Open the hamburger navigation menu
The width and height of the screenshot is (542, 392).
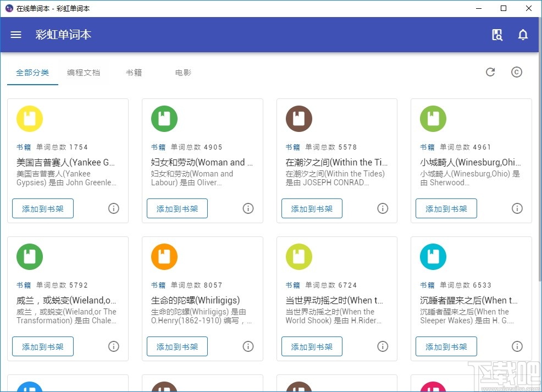pyautogui.click(x=15, y=34)
